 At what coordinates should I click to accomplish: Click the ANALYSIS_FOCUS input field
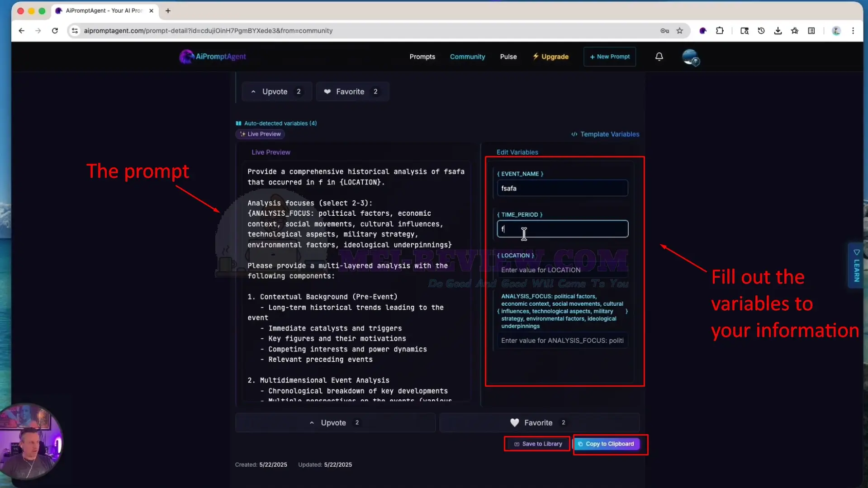pyautogui.click(x=562, y=341)
